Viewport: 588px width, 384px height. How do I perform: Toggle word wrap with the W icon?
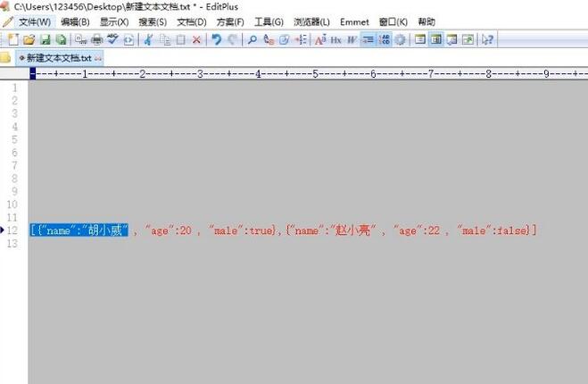(352, 39)
